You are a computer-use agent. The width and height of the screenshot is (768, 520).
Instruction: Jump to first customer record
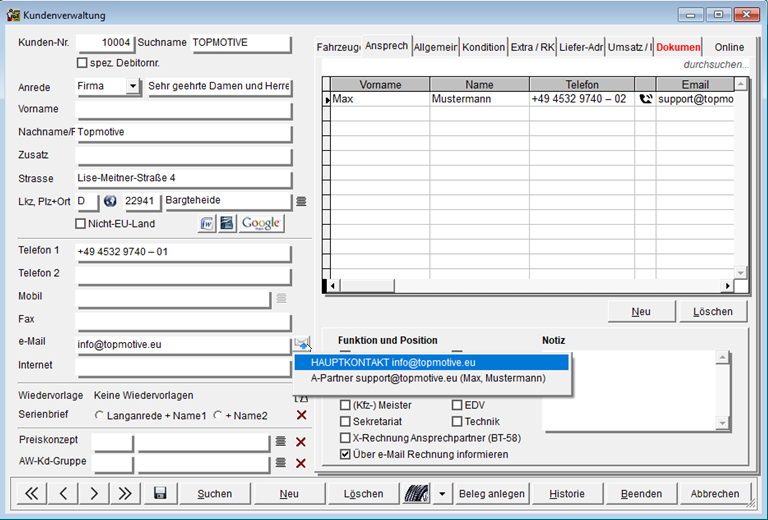(x=32, y=494)
